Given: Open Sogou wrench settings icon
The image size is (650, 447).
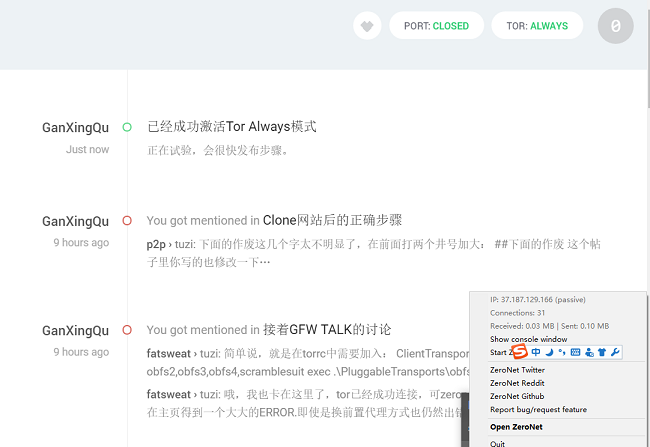Looking at the screenshot, I should (615, 352).
